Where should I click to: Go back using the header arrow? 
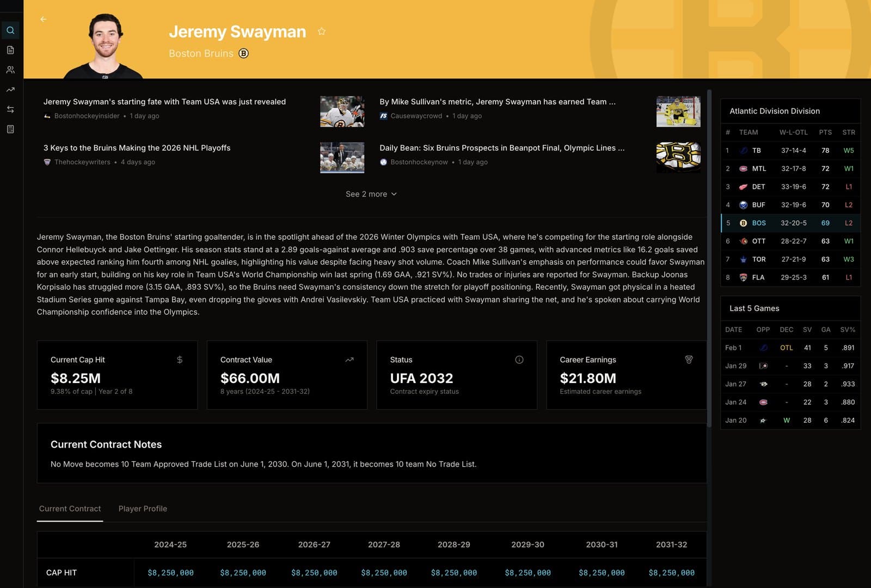(x=44, y=19)
